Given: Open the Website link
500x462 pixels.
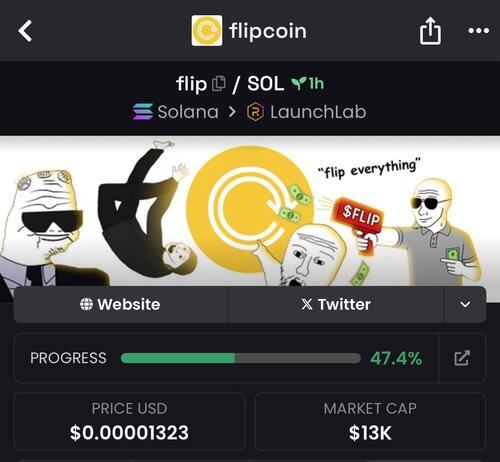Looking at the screenshot, I should pos(121,304).
